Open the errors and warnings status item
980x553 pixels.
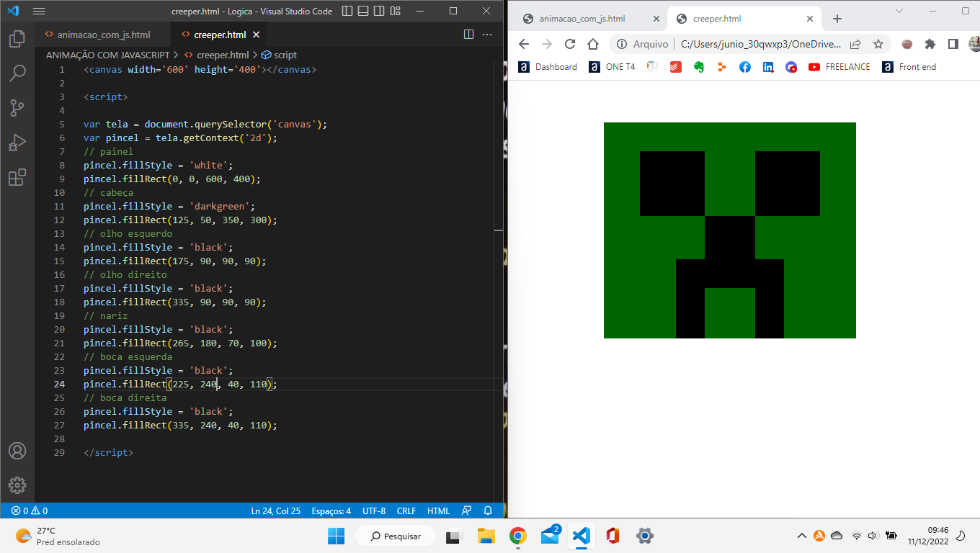coord(30,511)
